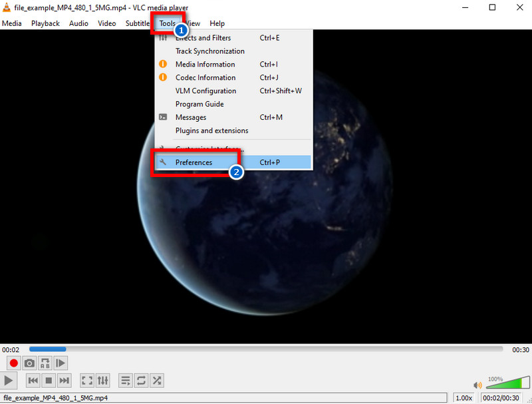Click the total time 00:30 label

[521, 349]
